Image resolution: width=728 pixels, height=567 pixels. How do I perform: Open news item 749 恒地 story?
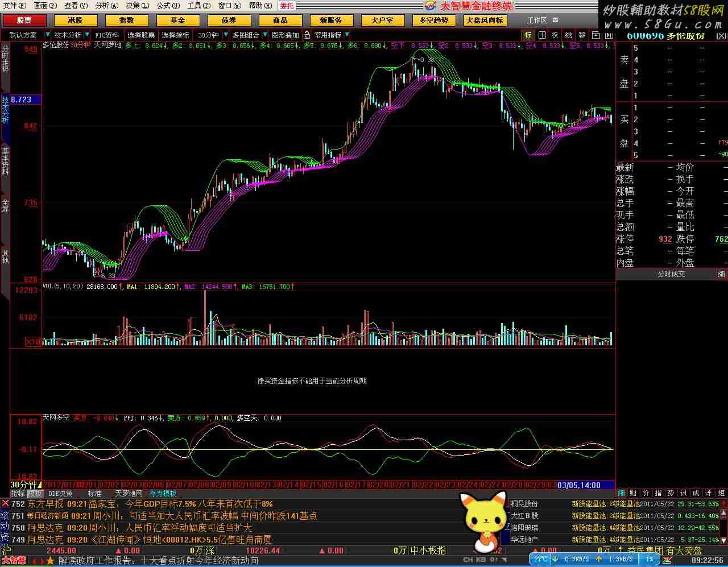pyautogui.click(x=142, y=540)
